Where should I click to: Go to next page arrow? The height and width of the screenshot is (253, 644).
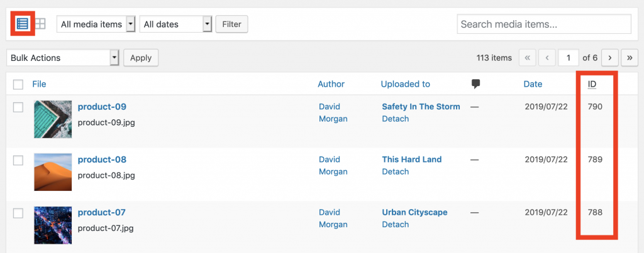tap(610, 58)
